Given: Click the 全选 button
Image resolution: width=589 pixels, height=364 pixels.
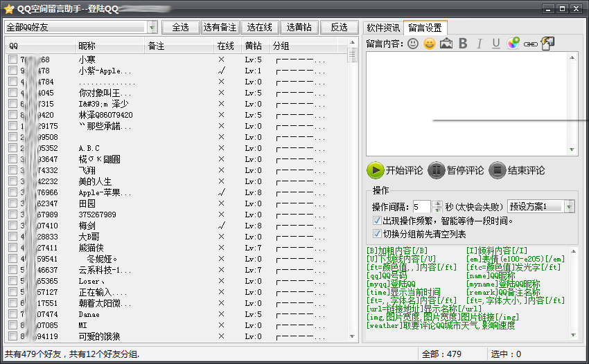Looking at the screenshot, I should (181, 28).
